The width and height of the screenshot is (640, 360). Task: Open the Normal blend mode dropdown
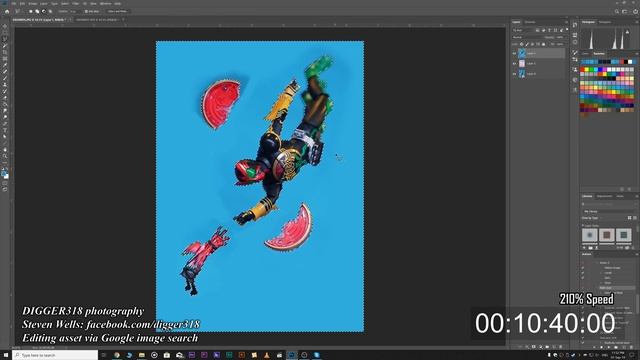click(x=527, y=37)
